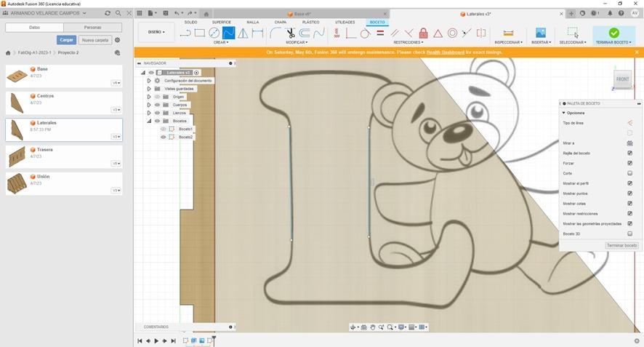Search in the data panel

tap(118, 13)
